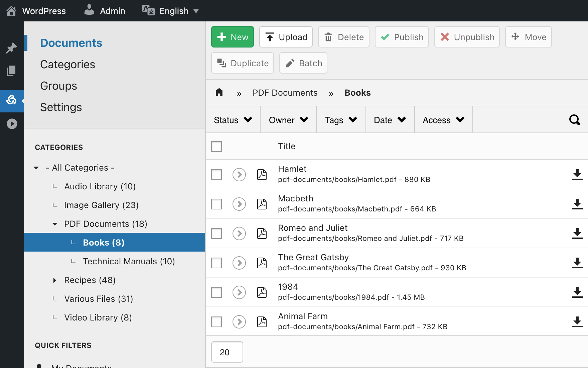Click the search magnifier icon

[x=574, y=120]
